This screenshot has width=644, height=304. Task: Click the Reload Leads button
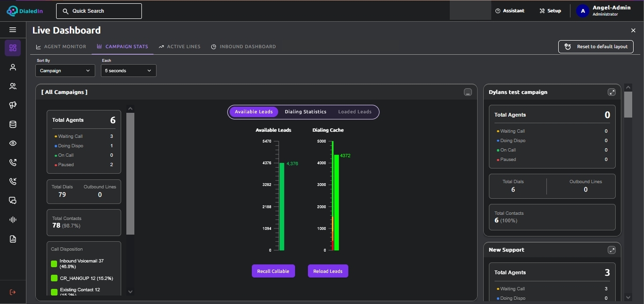pos(328,271)
